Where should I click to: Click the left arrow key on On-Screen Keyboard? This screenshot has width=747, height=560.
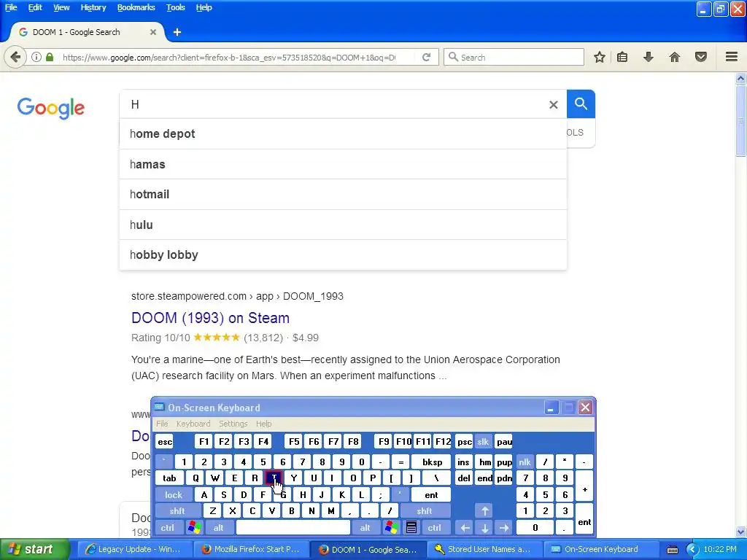[x=465, y=527]
